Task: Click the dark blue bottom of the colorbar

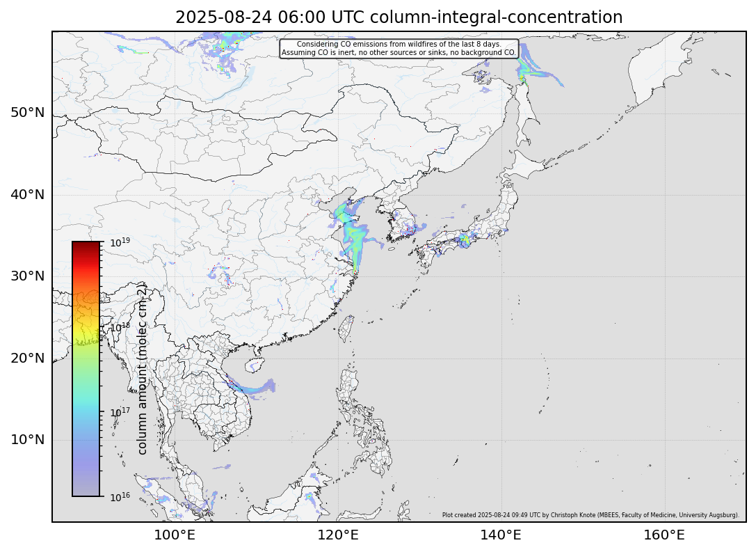Action: [x=86, y=487]
